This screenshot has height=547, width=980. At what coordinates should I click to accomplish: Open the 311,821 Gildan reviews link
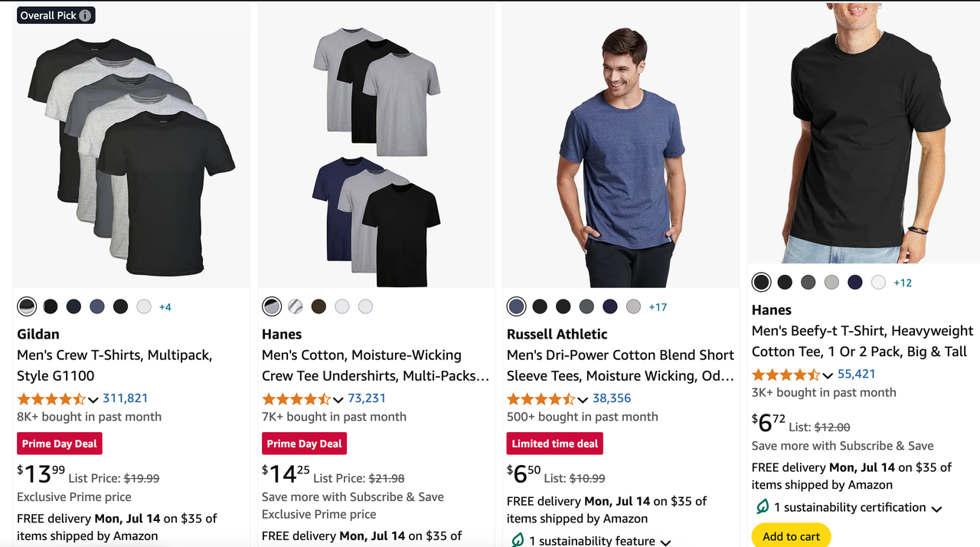tap(126, 398)
